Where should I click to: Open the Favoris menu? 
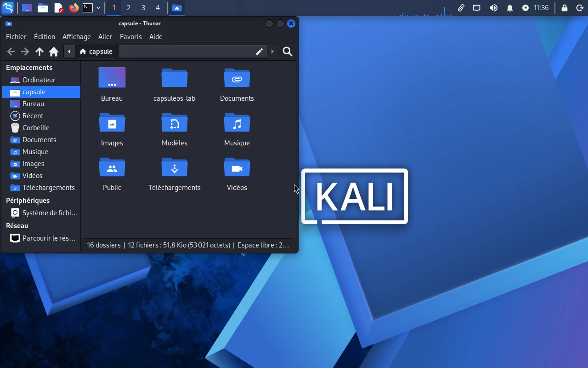click(131, 37)
